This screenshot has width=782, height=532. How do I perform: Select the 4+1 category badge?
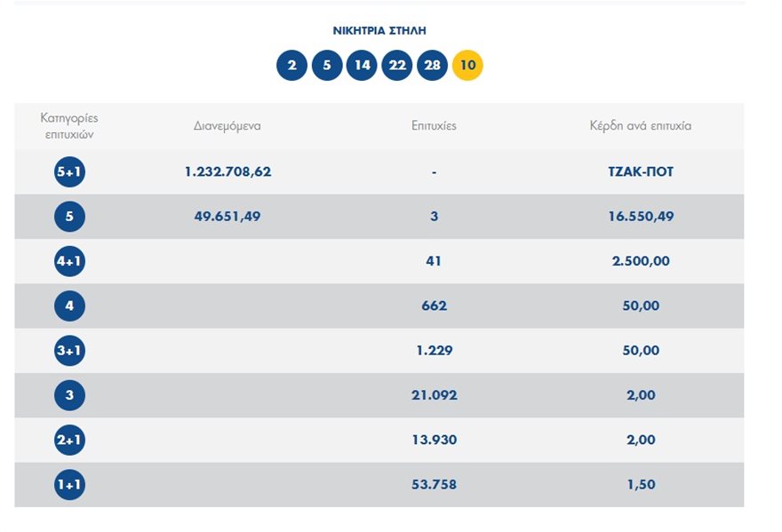click(69, 262)
